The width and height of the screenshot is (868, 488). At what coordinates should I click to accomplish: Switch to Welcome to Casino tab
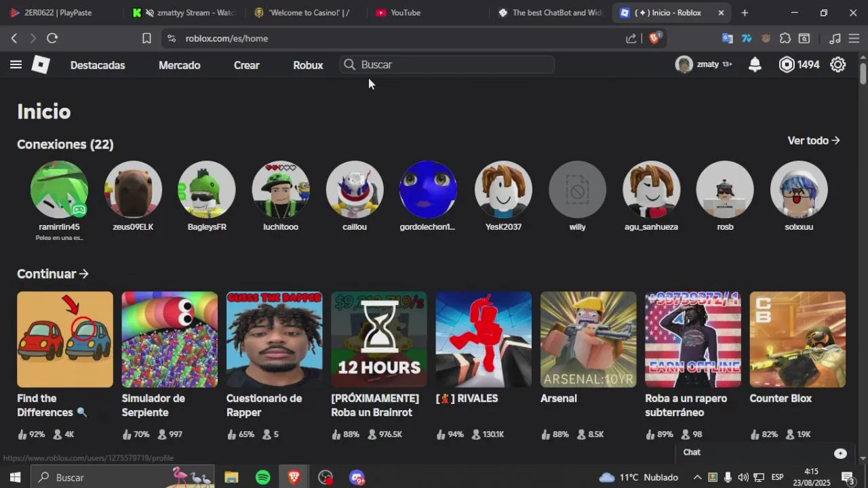click(307, 12)
